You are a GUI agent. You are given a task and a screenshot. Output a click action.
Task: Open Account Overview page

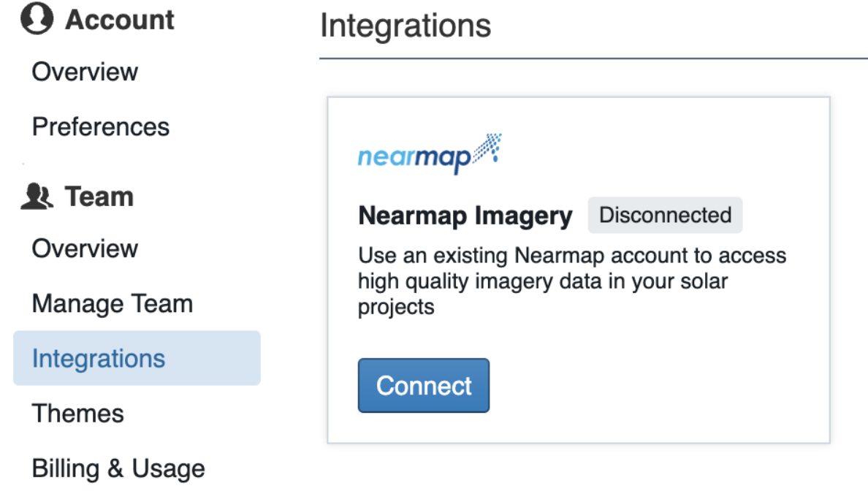click(x=85, y=72)
